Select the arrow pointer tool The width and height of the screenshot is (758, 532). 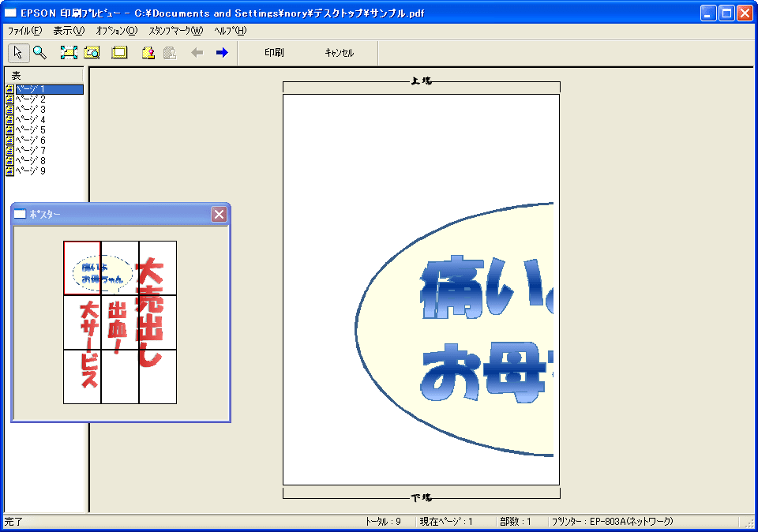pyautogui.click(x=19, y=53)
